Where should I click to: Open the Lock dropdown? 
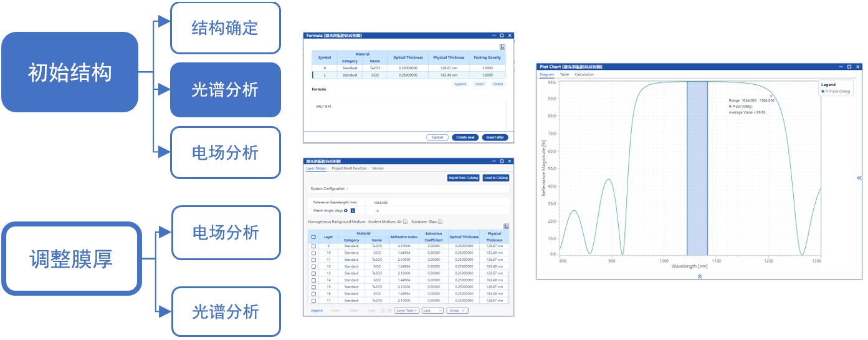[x=432, y=310]
